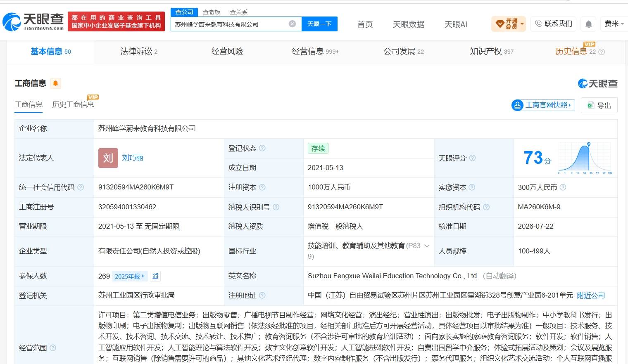Viewport: 628px width, 364px height.
Task: Click the 刘 avatar of legal representative
Action: tap(108, 158)
